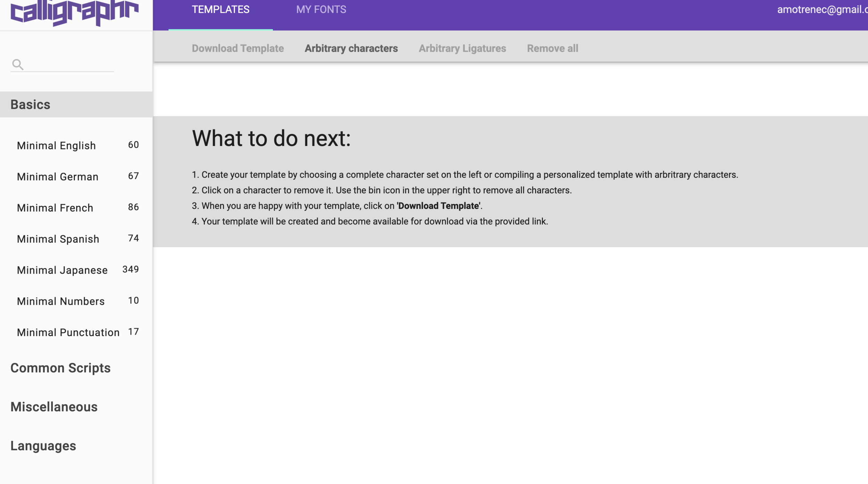Open the MY FONTS tab
This screenshot has height=484, width=868.
[321, 9]
